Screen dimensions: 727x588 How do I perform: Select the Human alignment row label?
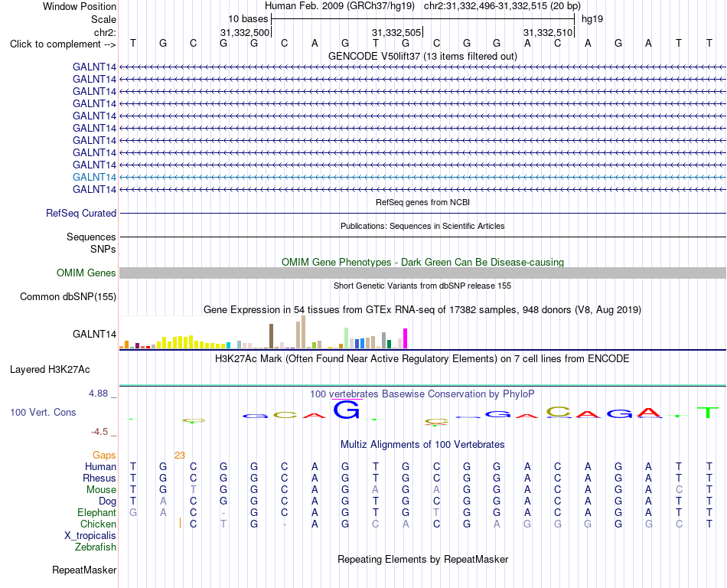click(x=100, y=466)
